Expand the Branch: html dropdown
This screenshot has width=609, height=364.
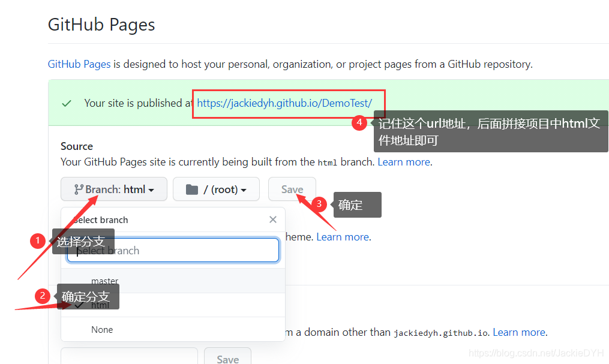(114, 189)
